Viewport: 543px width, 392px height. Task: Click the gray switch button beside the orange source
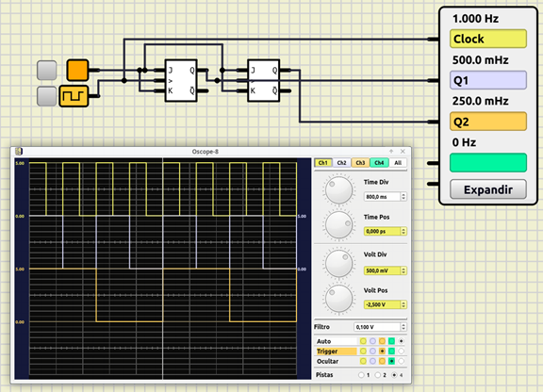pos(47,71)
